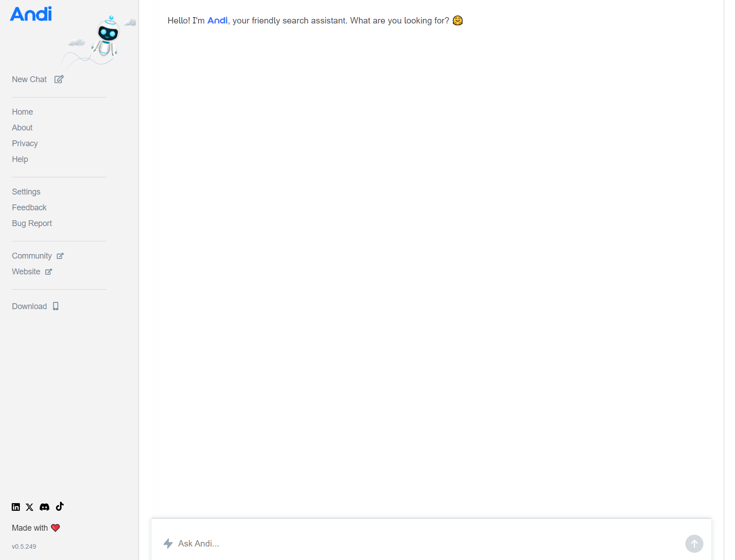
Task: Open the Feedback link
Action: pyautogui.click(x=29, y=208)
